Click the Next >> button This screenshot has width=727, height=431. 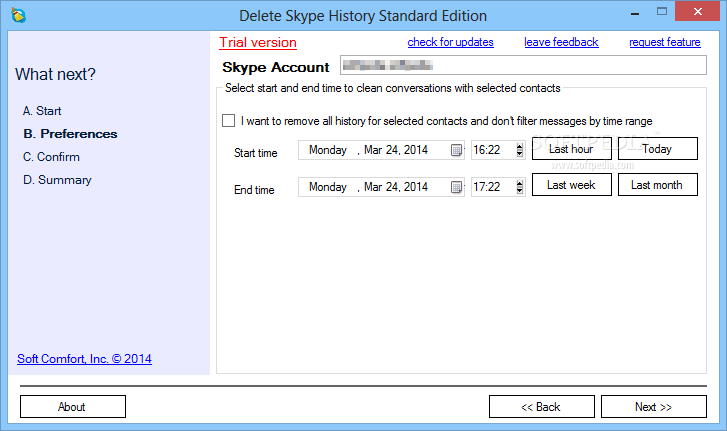[653, 407]
